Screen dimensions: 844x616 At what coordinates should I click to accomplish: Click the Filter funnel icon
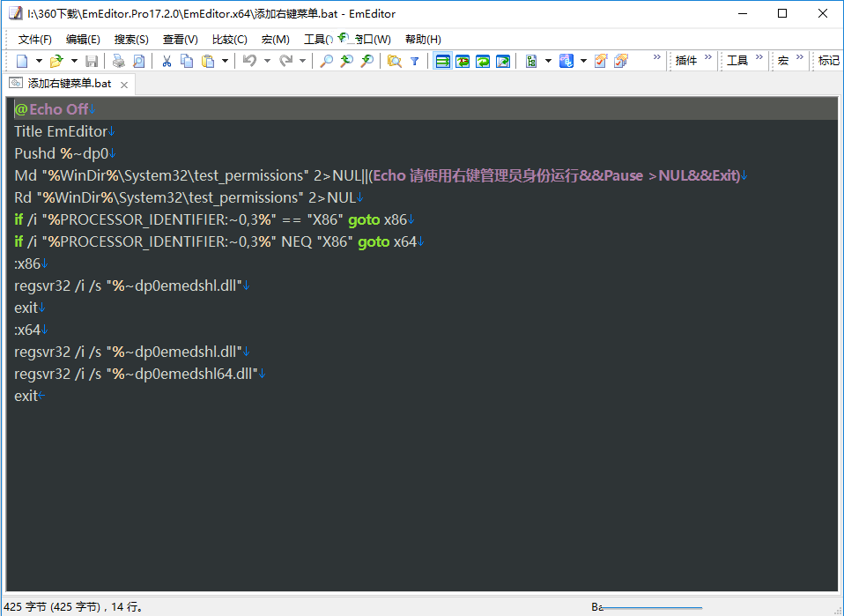point(414,61)
